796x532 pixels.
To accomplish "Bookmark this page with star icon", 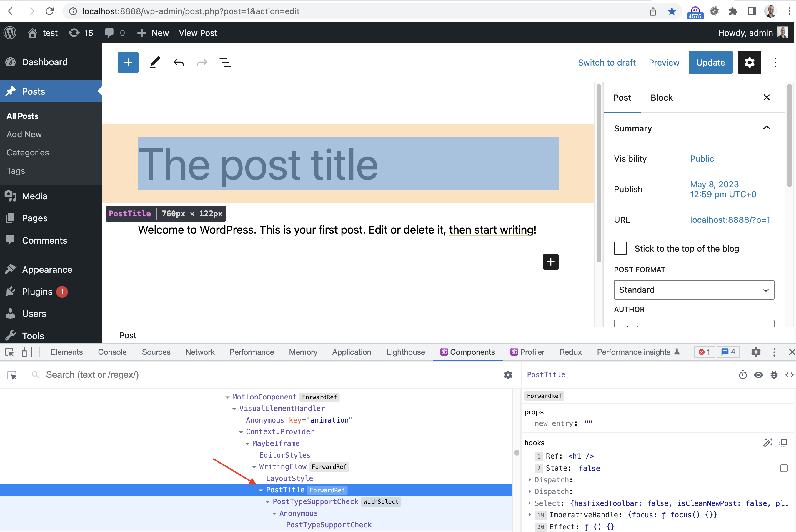I will pyautogui.click(x=671, y=11).
